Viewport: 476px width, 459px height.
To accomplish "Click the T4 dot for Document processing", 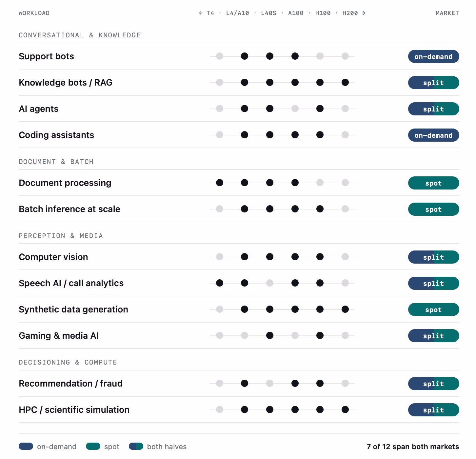I will tap(220, 183).
